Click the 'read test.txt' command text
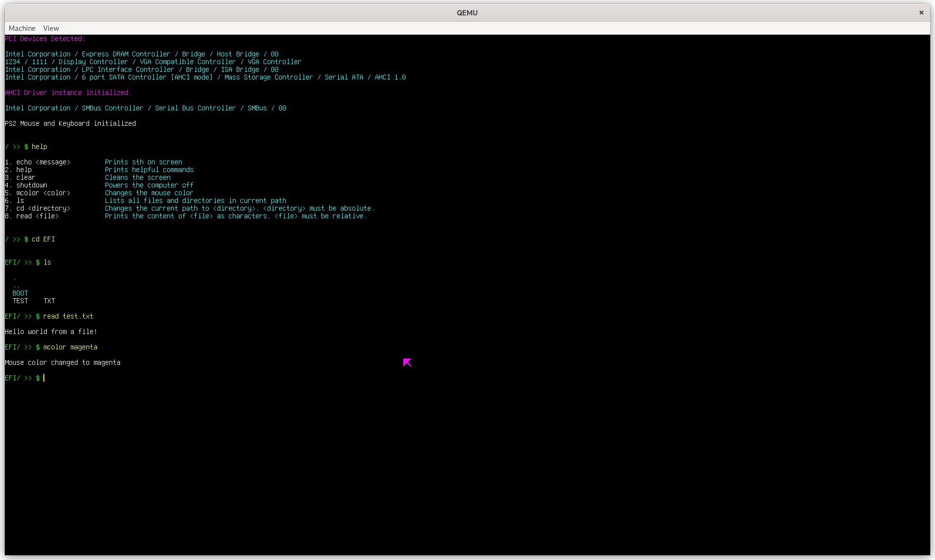935x560 pixels. [68, 317]
